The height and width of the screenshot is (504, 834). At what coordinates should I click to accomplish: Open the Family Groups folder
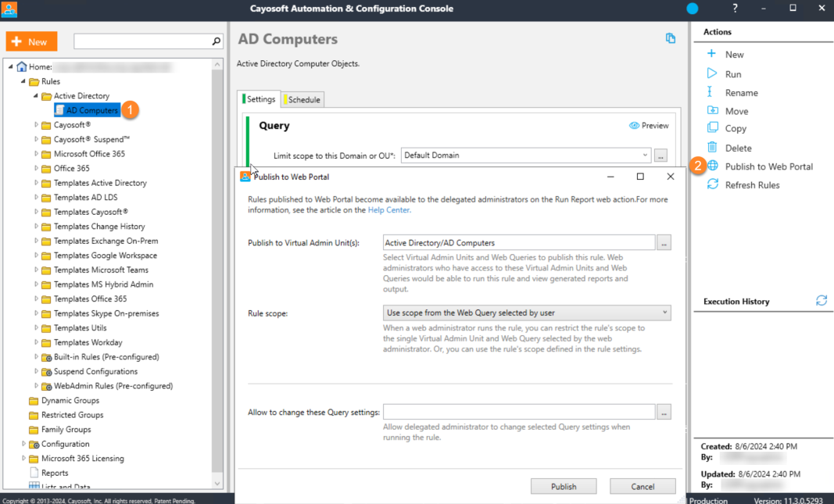(x=66, y=430)
